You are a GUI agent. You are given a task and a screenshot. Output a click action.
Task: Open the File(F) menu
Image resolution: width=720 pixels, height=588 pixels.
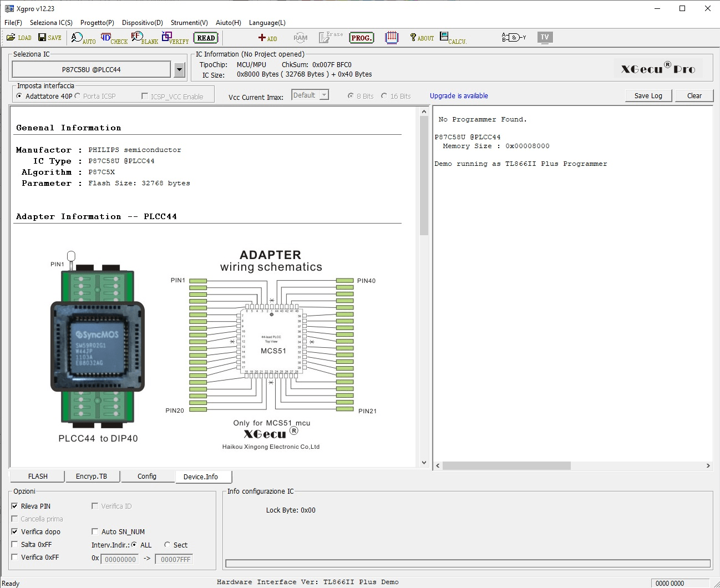click(x=13, y=23)
